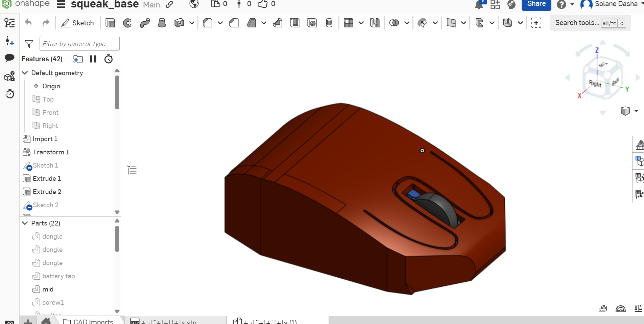Select the Modify fillet tool icon
This screenshot has width=644, height=324.
423,23
